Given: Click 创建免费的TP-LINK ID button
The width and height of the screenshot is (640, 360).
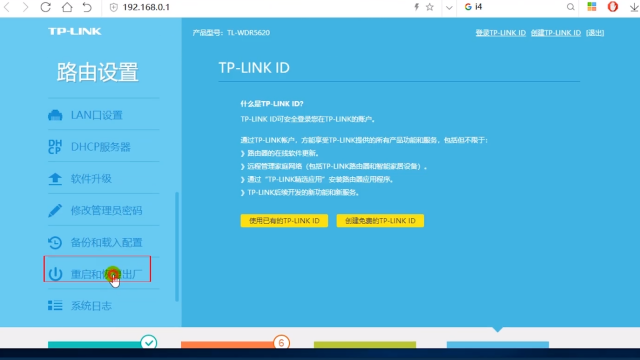Looking at the screenshot, I should 380,221.
